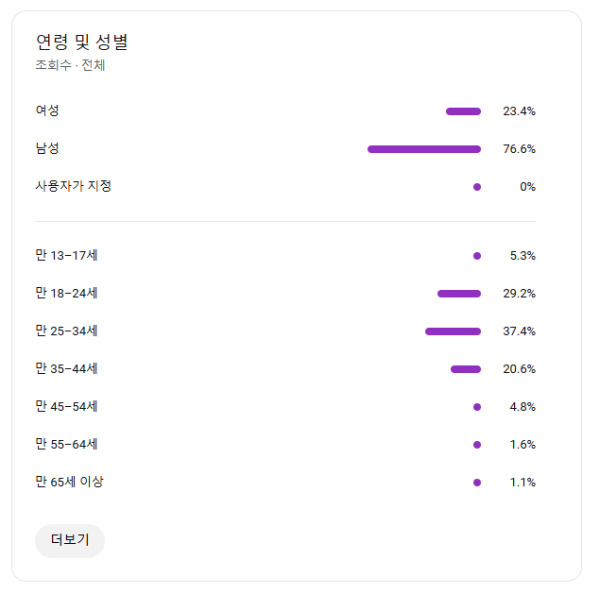Click the 연령 및 성별 card title
The height and width of the screenshot is (594, 600).
pos(81,42)
